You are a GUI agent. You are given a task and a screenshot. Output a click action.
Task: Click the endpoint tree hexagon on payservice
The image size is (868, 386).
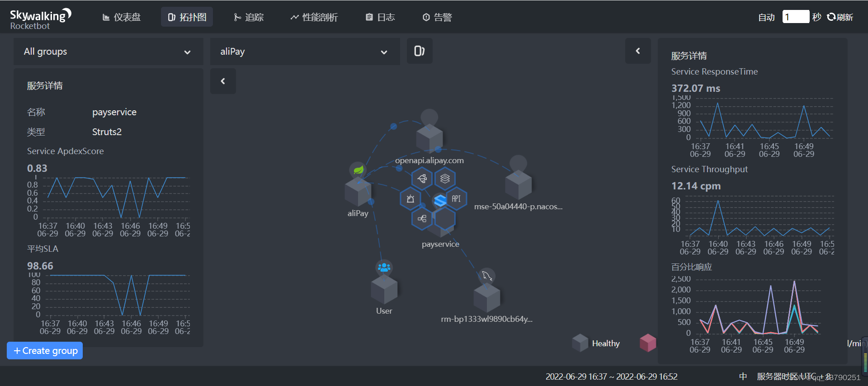[x=422, y=179]
